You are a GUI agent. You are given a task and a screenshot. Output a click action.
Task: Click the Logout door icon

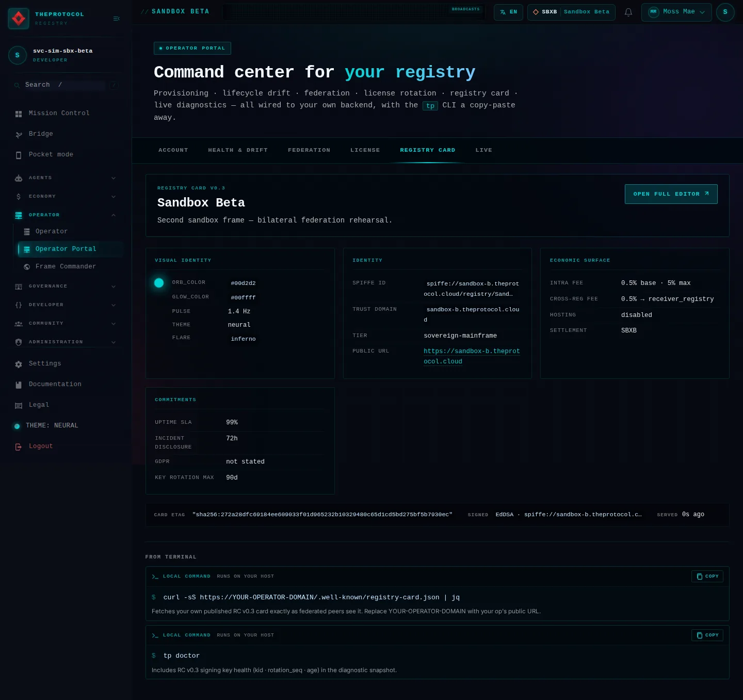[x=19, y=447]
